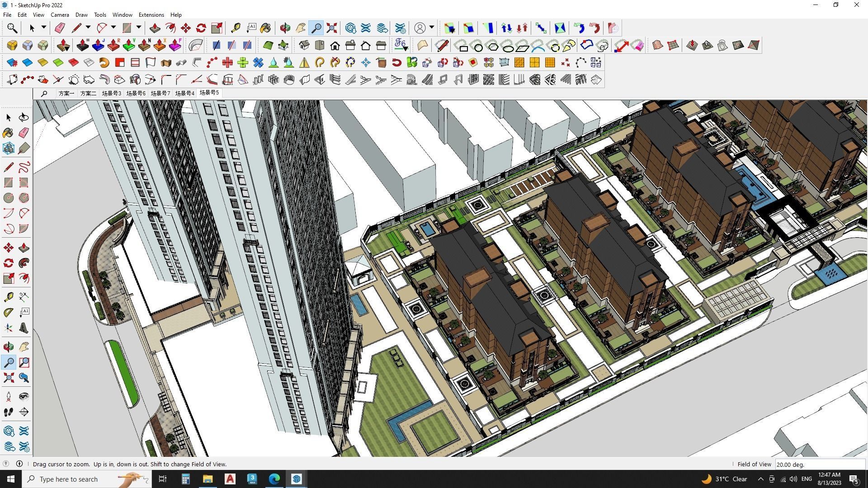
Task: Activate the Zoom Window tool
Action: 24,362
